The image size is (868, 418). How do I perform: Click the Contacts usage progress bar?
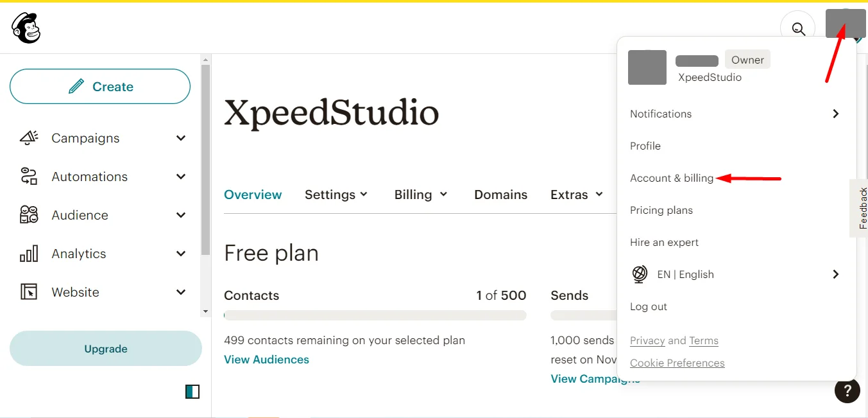click(375, 315)
